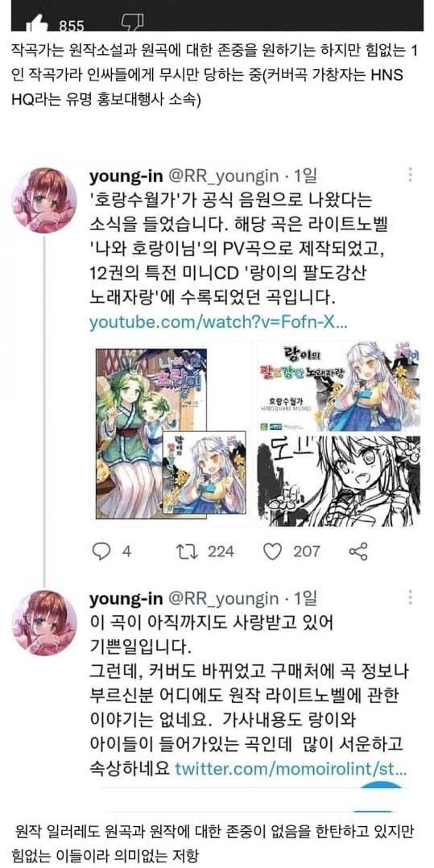The width and height of the screenshot is (434, 868).
Task: Click the share icon under first tweet
Action: [358, 551]
